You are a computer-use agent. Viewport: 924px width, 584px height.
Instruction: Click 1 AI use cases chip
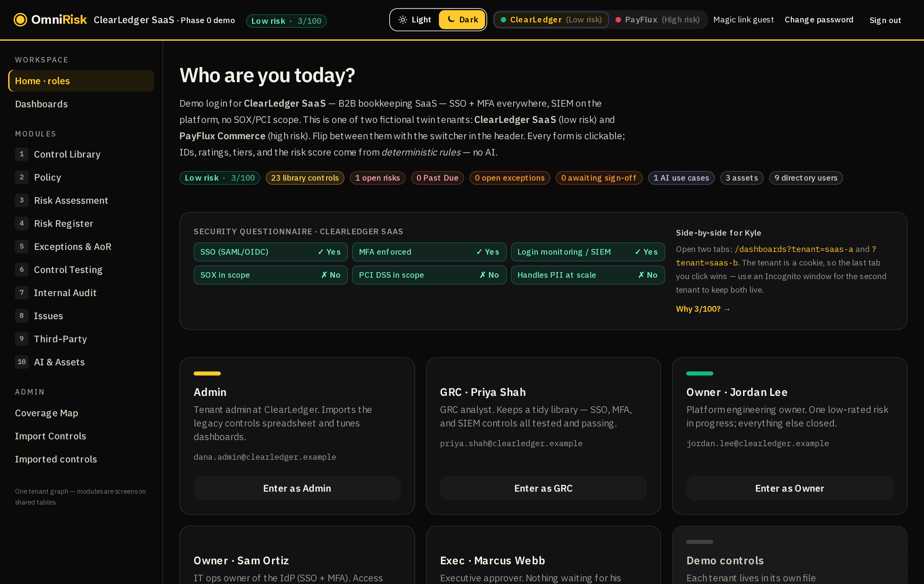[681, 178]
